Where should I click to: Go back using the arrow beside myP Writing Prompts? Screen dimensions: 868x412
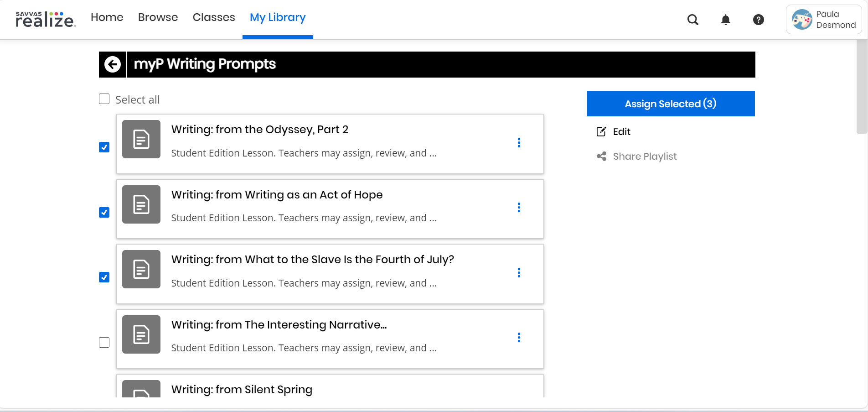point(113,64)
